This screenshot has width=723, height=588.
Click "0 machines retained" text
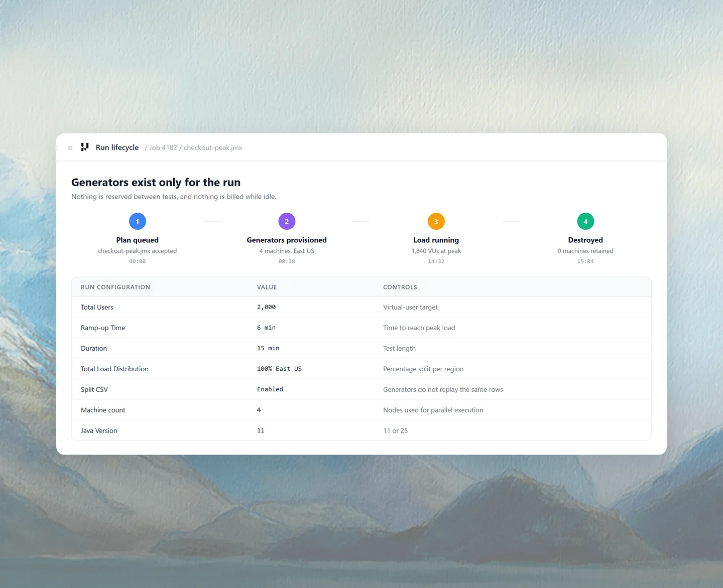point(585,251)
